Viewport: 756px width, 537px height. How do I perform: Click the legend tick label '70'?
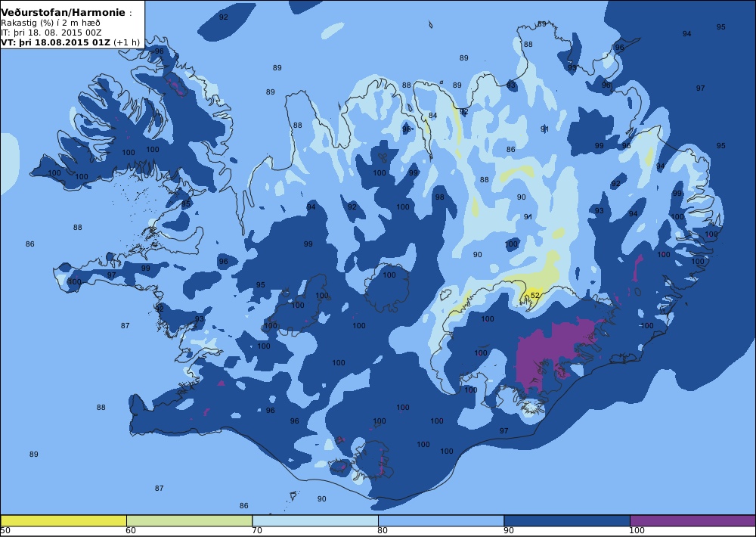tap(257, 531)
